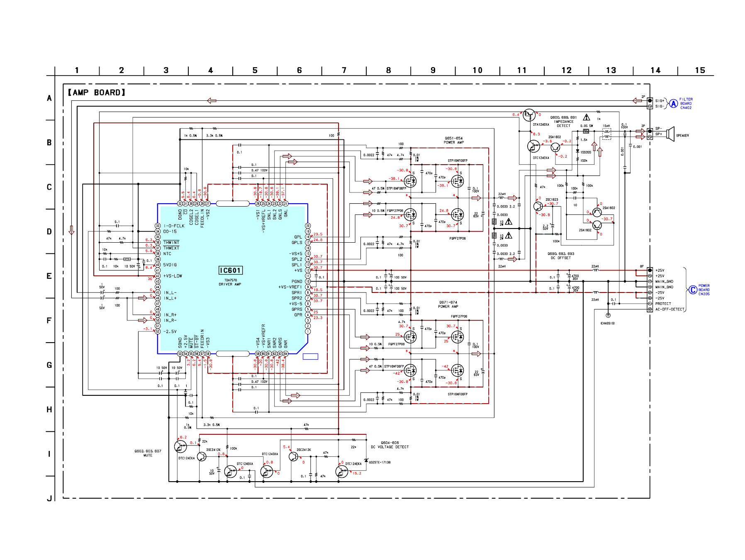Screen dimensions: 745x560
Task: Click the +VS-LOW pin label
Action: pos(173,276)
